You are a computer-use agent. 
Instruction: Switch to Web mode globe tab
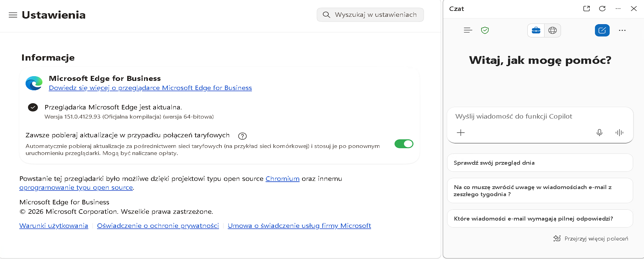point(553,30)
